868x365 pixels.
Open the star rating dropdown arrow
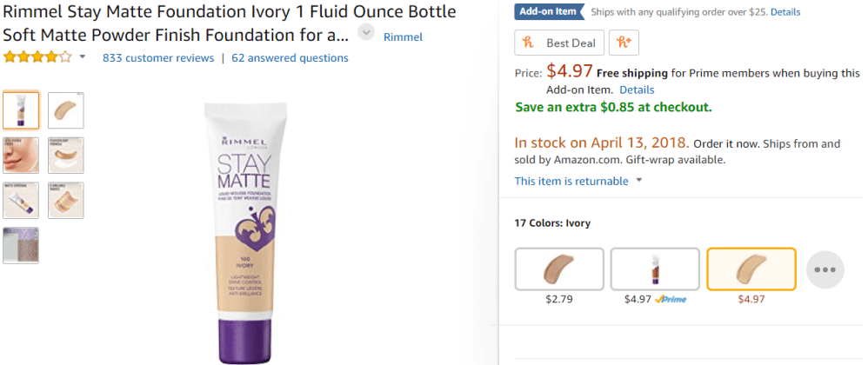click(83, 57)
